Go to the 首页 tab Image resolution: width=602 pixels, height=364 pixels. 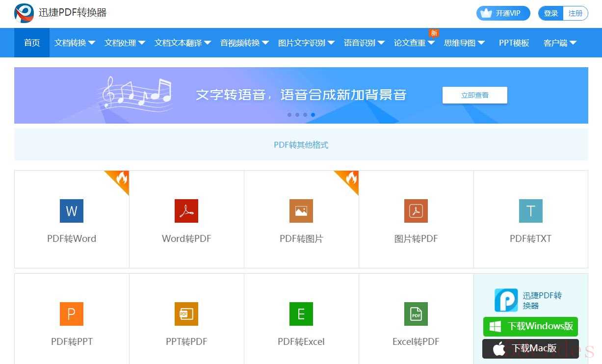(32, 43)
